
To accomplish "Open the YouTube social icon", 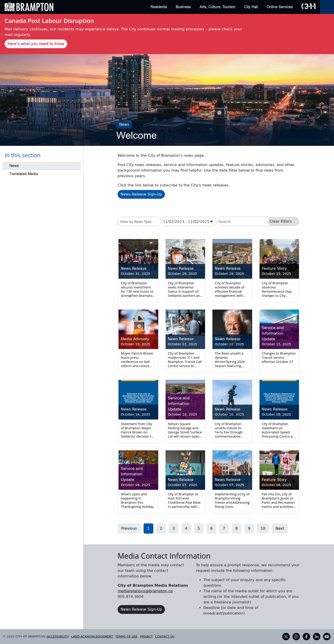I will pyautogui.click(x=327, y=637).
